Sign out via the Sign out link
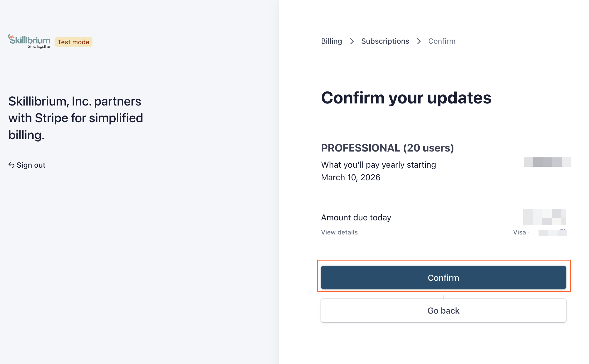Screen dimensions: 589x364 click(x=31, y=165)
